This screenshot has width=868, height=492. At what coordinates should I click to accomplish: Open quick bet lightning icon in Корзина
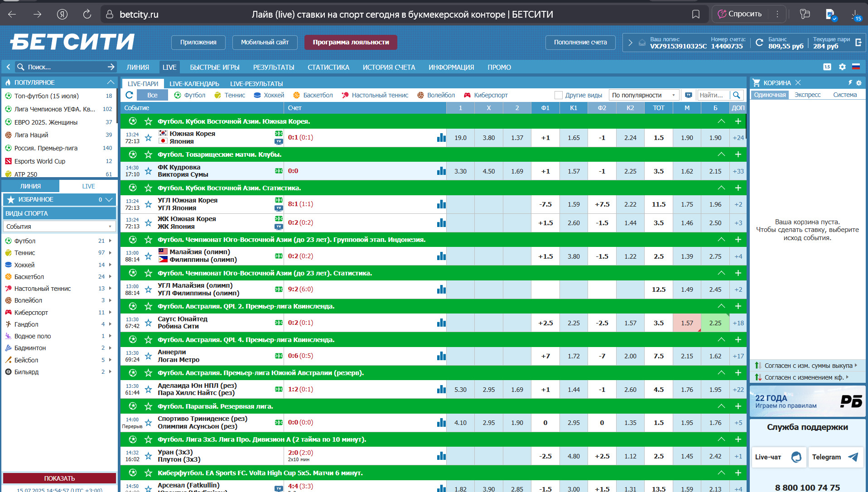pyautogui.click(x=850, y=83)
